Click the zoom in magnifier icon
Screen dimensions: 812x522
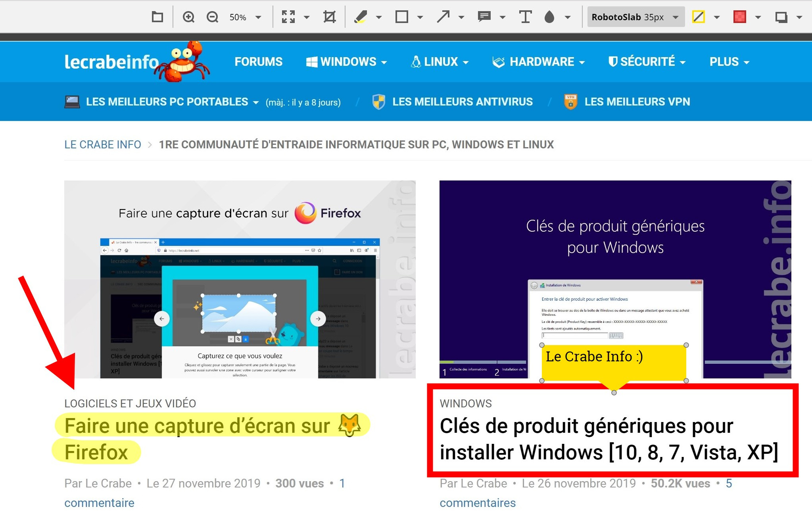click(188, 17)
